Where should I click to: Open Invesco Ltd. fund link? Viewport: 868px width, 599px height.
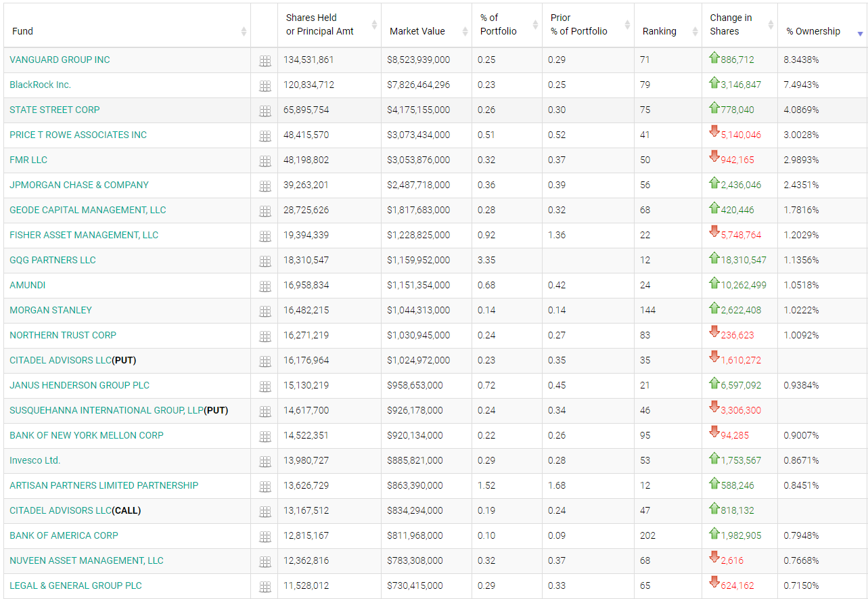pyautogui.click(x=35, y=460)
